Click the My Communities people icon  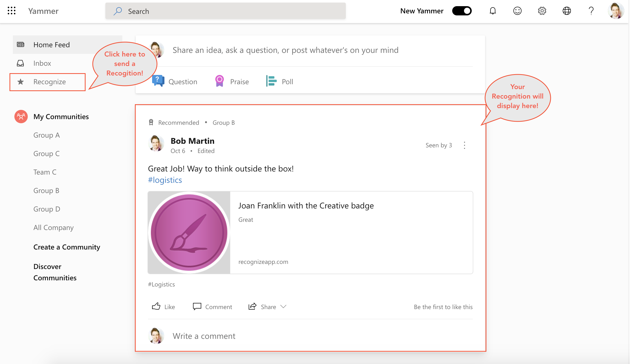21,117
